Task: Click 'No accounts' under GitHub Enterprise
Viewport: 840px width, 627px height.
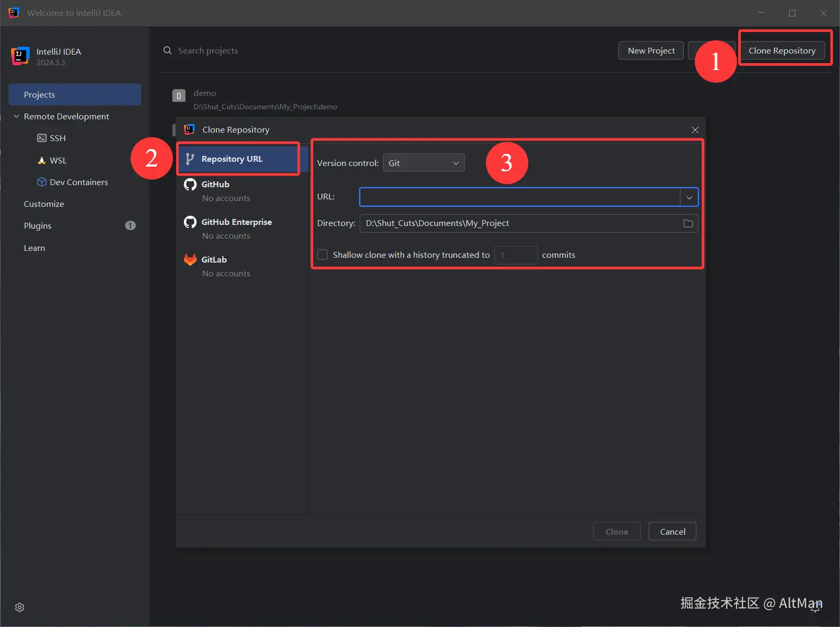Action: 226,236
